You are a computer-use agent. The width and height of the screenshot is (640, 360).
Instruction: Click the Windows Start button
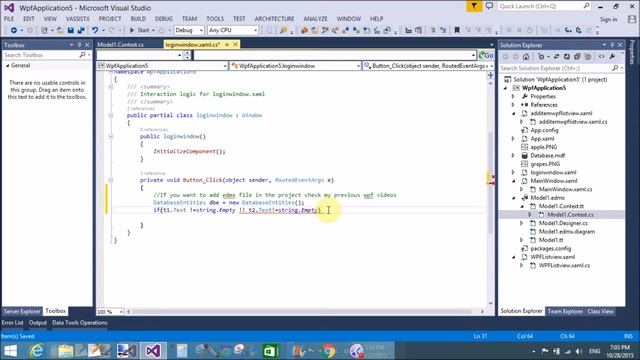coord(10,351)
